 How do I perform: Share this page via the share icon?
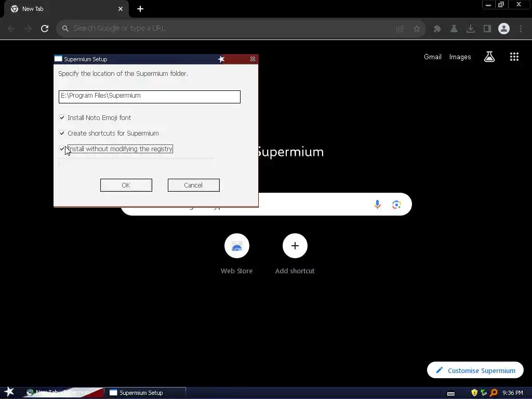coord(400,29)
